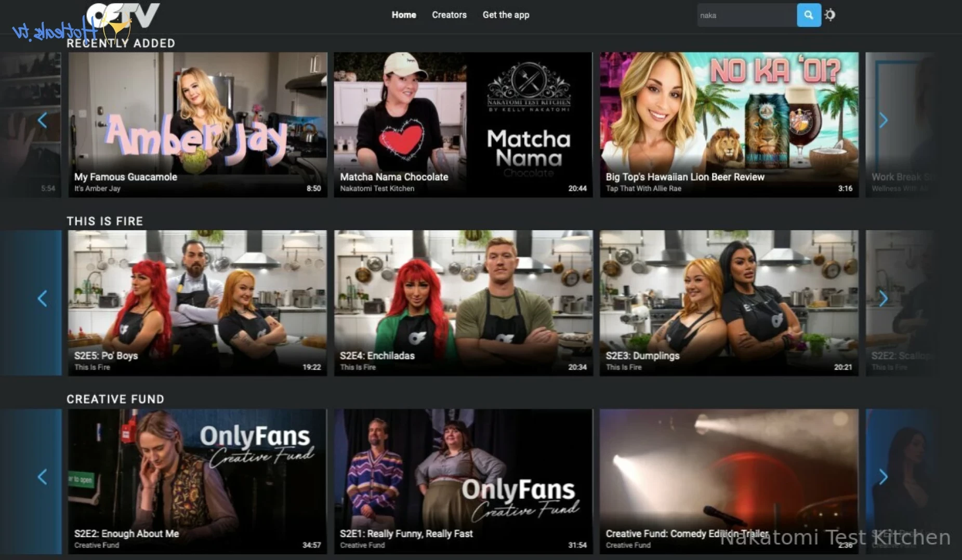Open the Get the app nav item
This screenshot has width=962, height=560.
click(506, 15)
